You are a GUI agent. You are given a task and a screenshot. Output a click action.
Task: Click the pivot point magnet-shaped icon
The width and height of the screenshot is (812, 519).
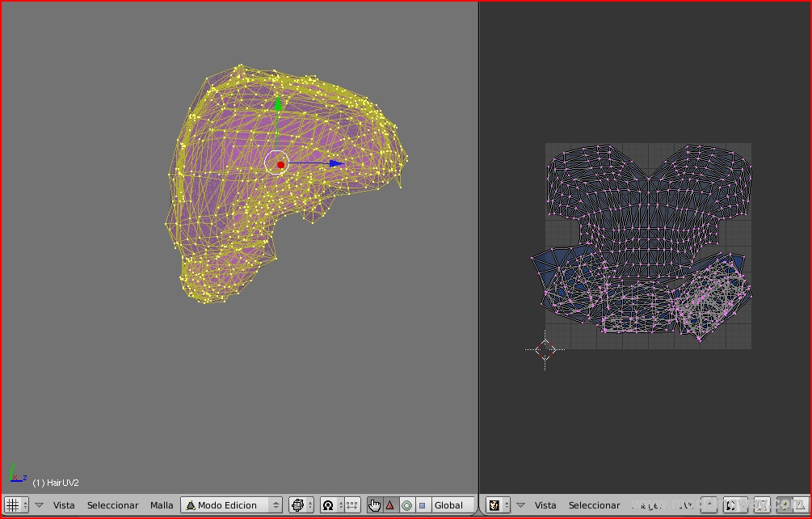pos(328,505)
